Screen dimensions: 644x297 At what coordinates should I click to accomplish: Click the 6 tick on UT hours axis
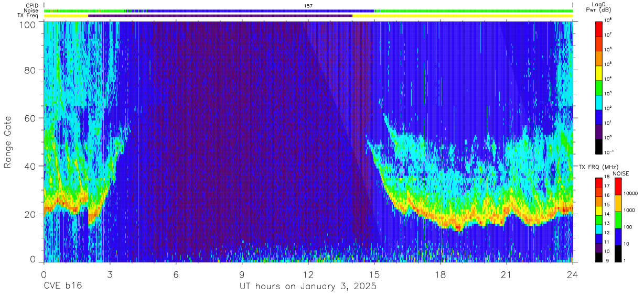pos(176,274)
